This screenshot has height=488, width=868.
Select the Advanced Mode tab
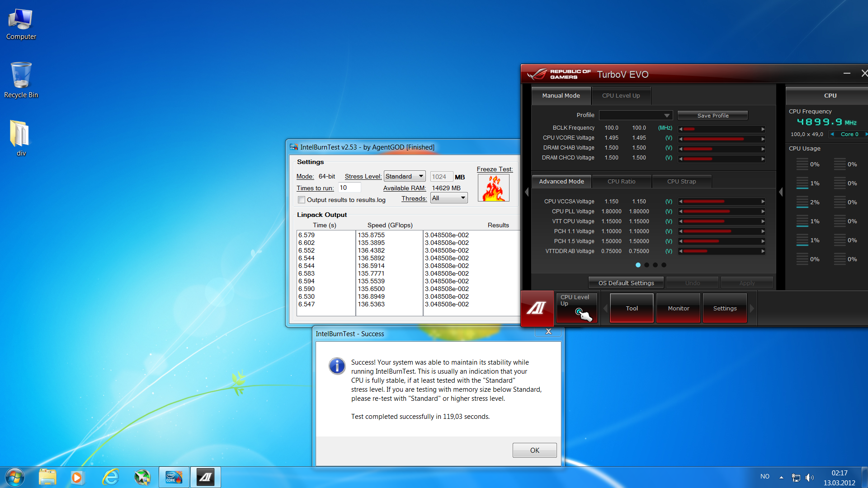click(561, 182)
